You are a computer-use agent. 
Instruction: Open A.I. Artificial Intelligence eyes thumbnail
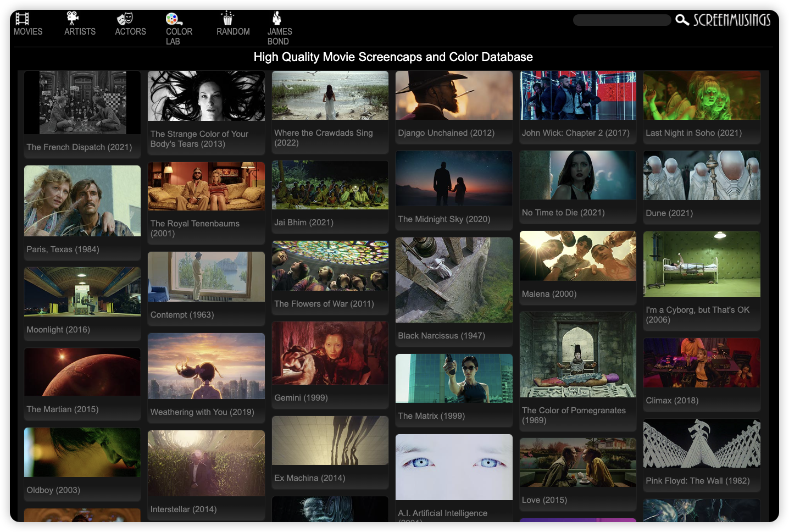454,467
